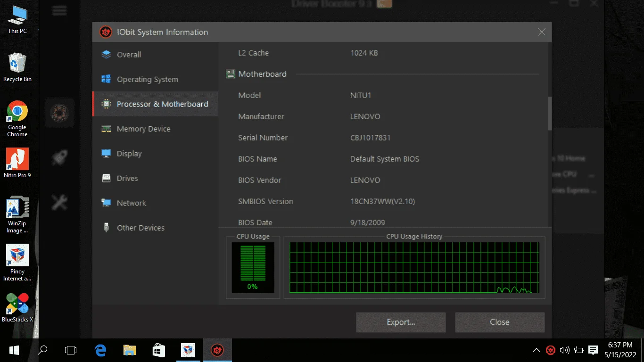Select the scan icon in Driver Booster's sidebar

pos(59,113)
